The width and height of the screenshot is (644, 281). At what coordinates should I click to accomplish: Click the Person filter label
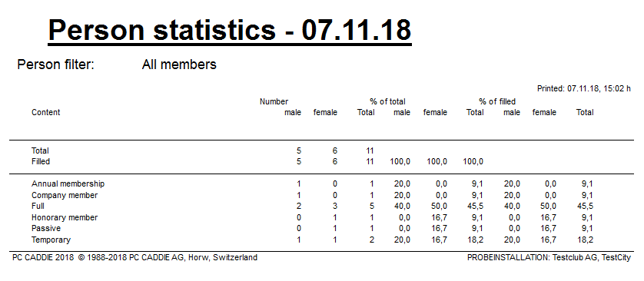[x=56, y=64]
